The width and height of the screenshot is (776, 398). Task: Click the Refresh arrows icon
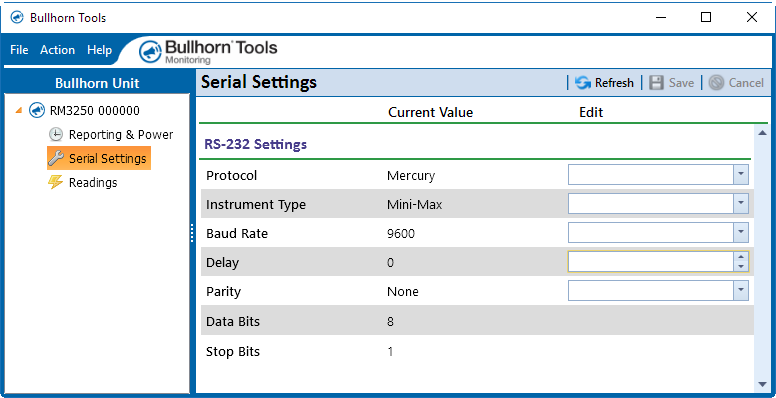tap(582, 83)
